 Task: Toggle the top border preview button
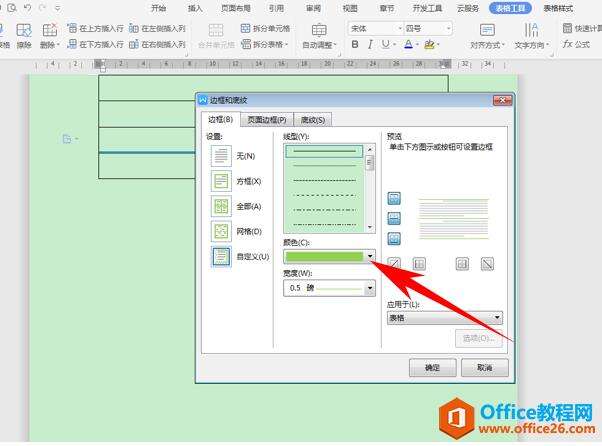click(x=394, y=198)
